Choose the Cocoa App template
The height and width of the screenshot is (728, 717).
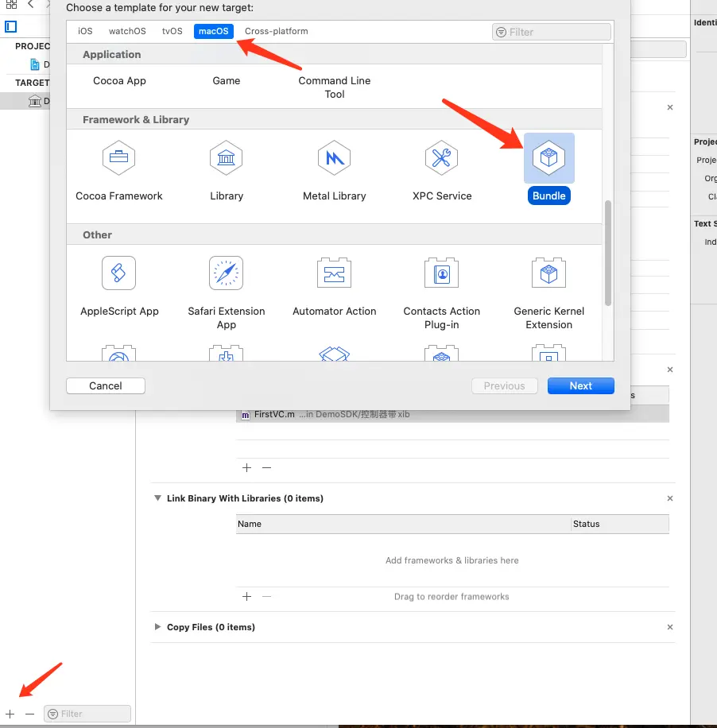point(119,81)
